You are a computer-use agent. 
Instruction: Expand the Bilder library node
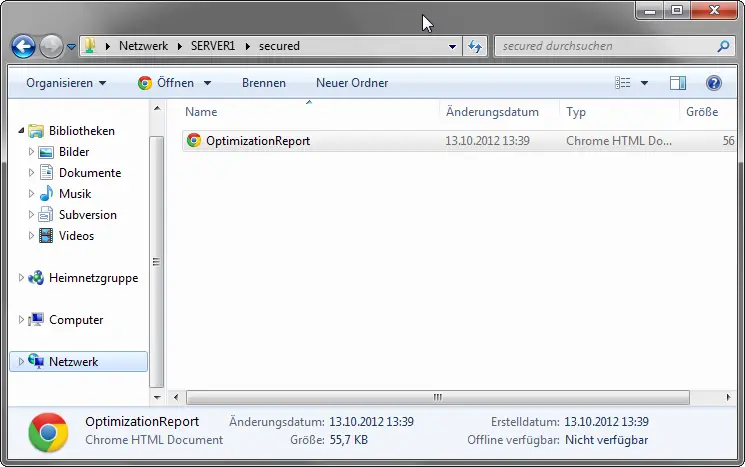[31, 152]
